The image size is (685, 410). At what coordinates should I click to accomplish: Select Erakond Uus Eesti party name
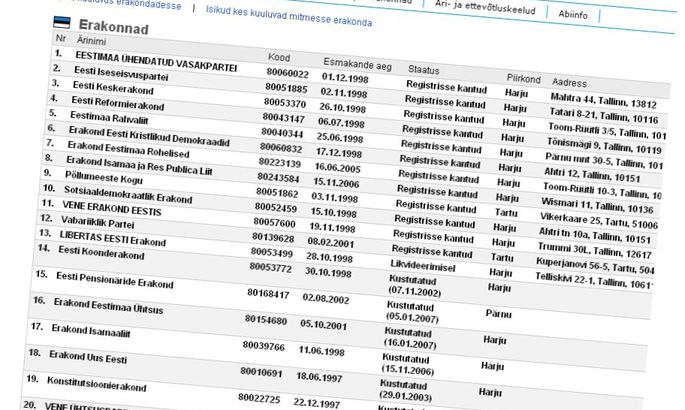[87, 357]
